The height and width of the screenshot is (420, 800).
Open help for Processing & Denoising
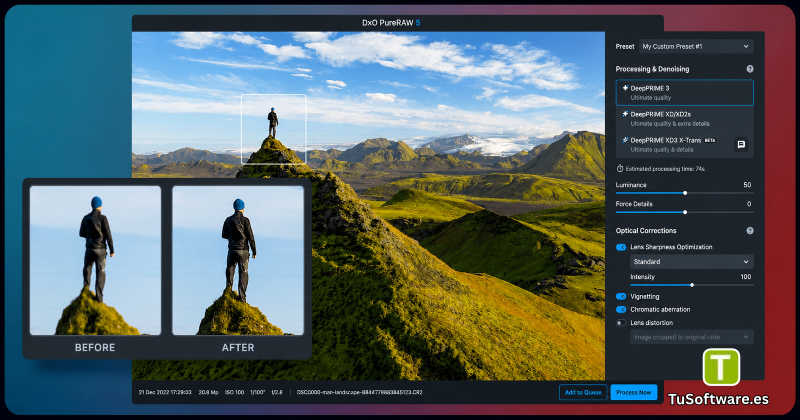749,69
